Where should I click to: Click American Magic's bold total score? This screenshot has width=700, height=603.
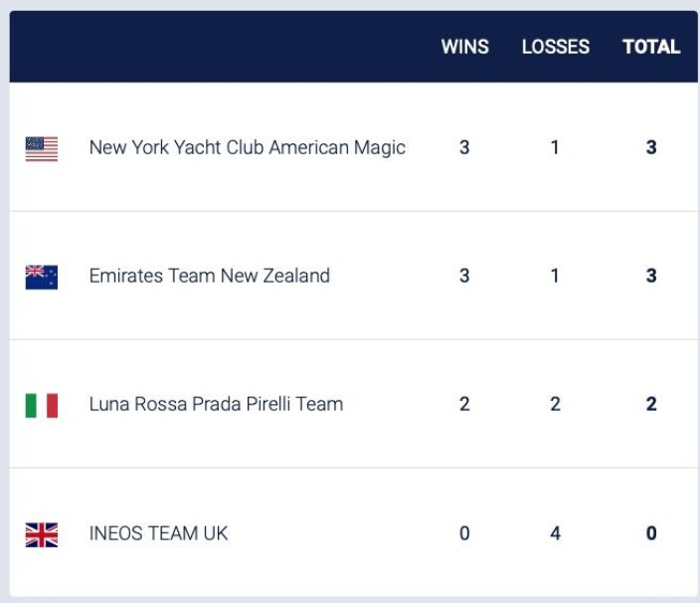coord(651,147)
